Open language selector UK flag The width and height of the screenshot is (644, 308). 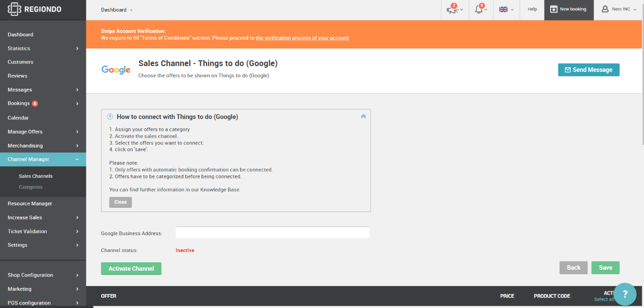(503, 9)
